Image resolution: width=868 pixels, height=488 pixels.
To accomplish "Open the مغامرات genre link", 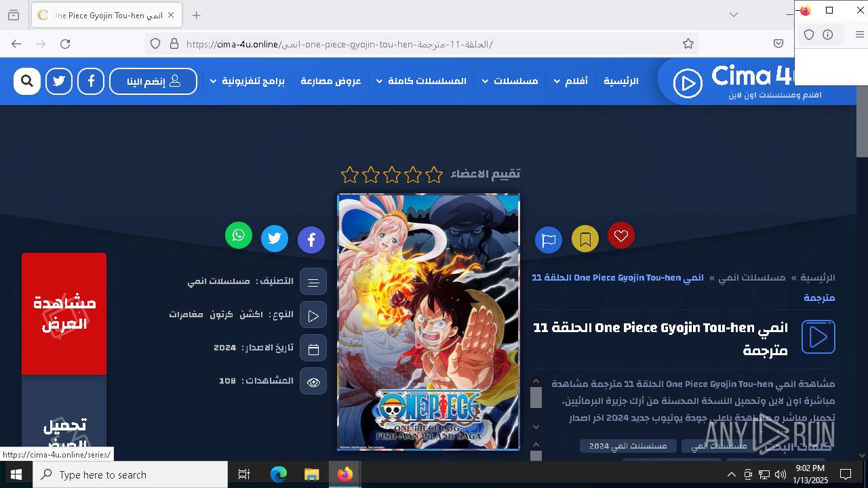I will [186, 314].
